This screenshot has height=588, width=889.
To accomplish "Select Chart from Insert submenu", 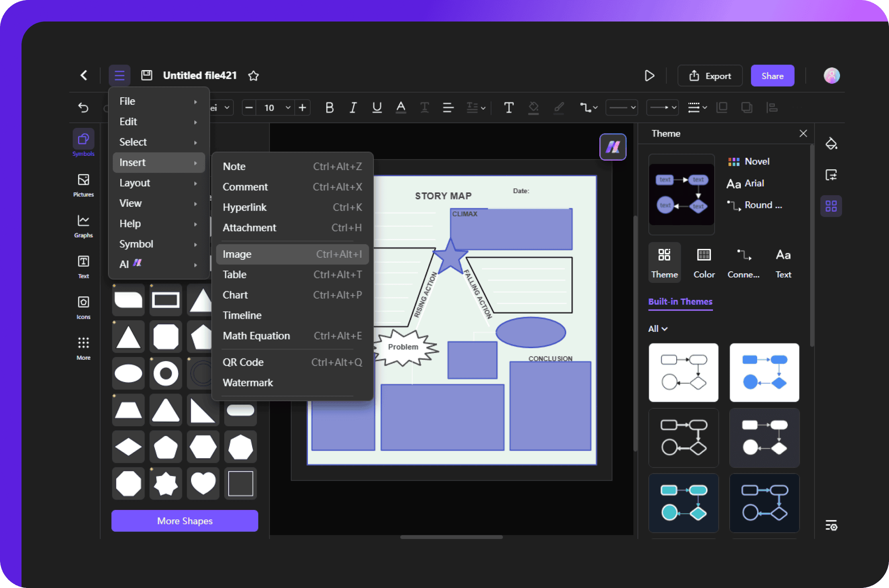I will [235, 295].
